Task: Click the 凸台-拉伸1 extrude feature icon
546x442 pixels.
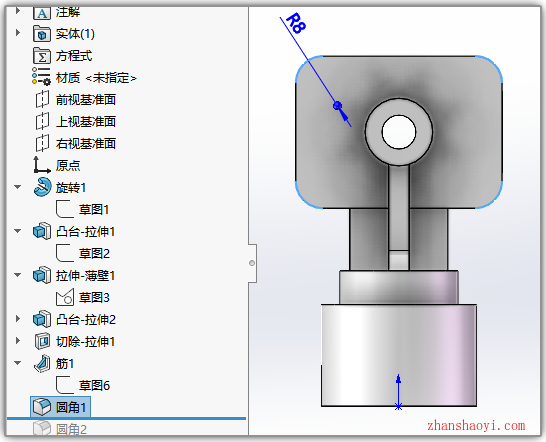Action: tap(42, 231)
